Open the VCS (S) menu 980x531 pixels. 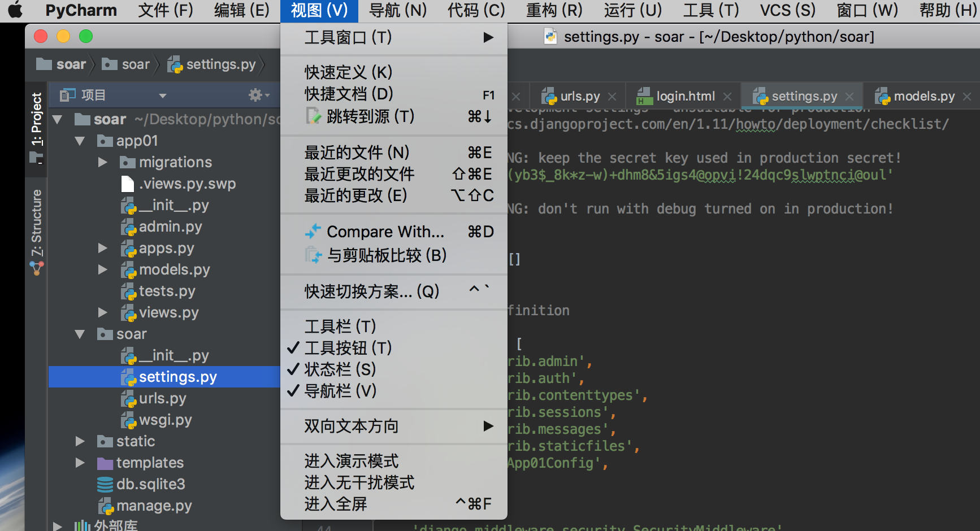coord(788,10)
